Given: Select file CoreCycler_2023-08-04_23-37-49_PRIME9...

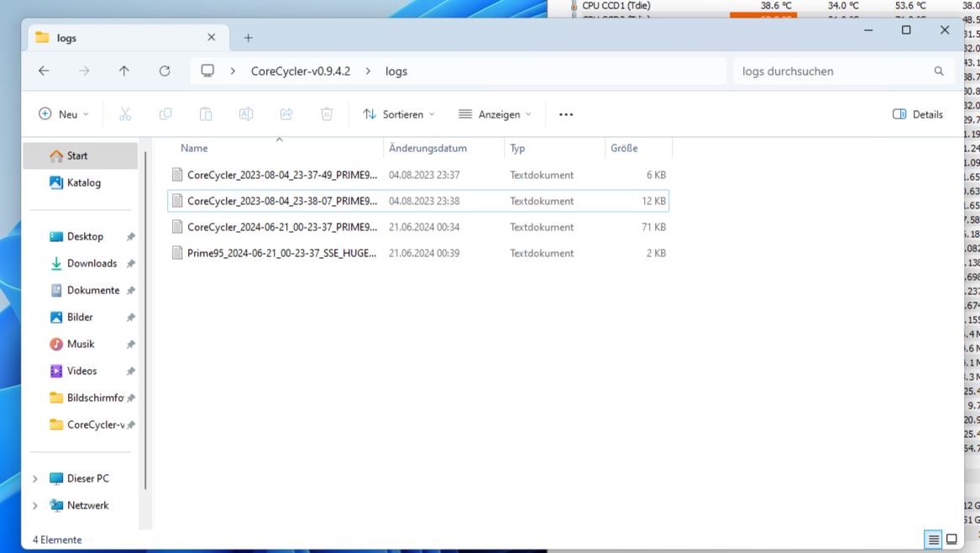Looking at the screenshot, I should coord(418,175).
